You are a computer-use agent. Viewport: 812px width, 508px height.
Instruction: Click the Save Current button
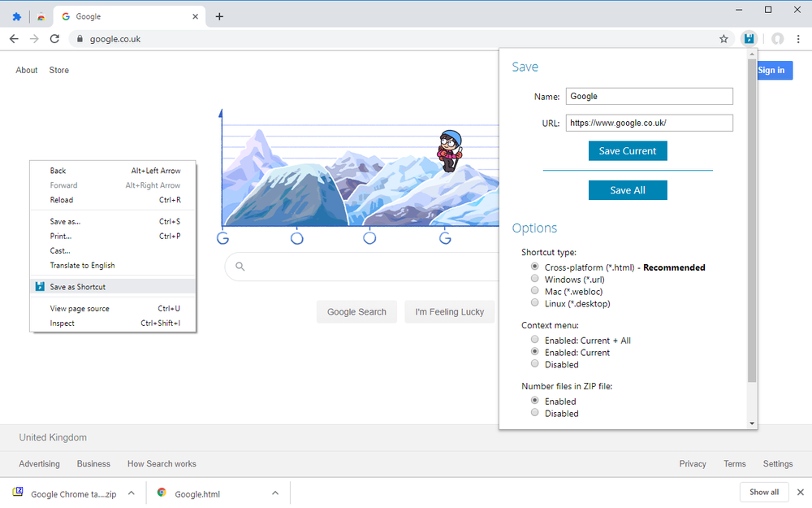(x=628, y=151)
